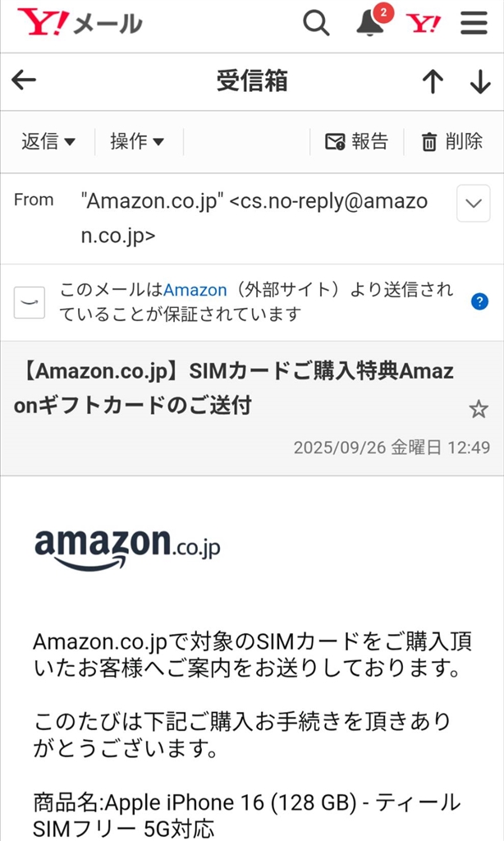Delete the mail with 削除
504x841 pixels.
tap(451, 141)
